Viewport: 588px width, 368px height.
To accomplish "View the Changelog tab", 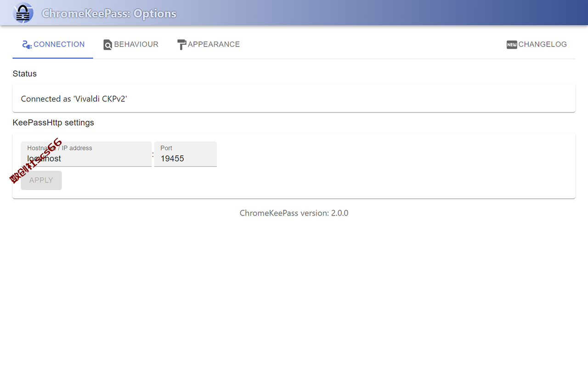I will [537, 45].
